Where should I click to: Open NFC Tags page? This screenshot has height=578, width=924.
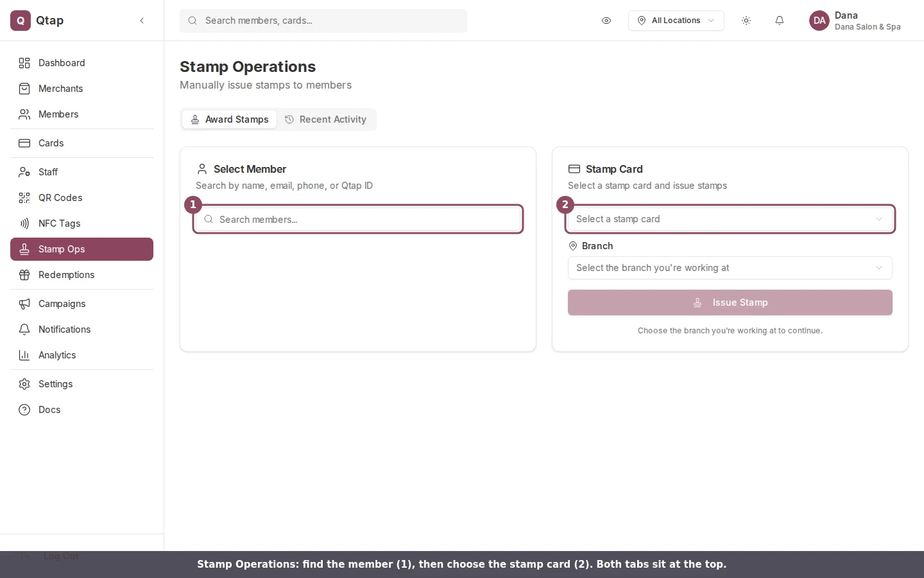(81, 223)
